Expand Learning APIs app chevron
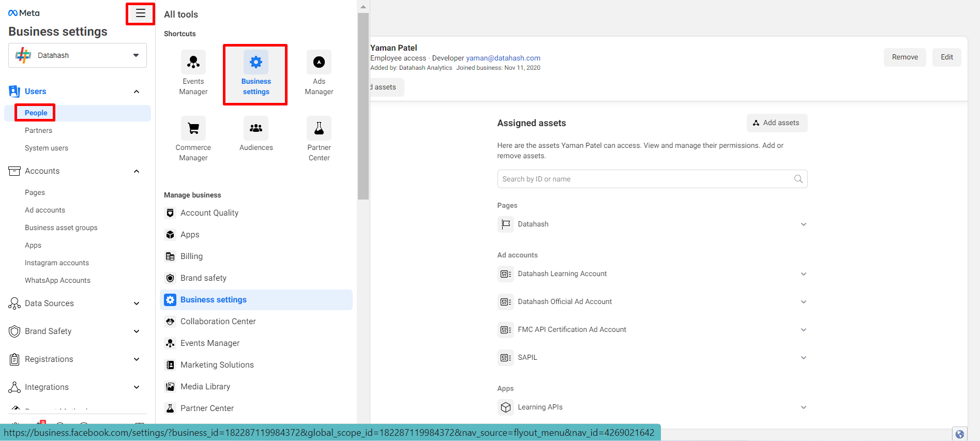 click(804, 407)
